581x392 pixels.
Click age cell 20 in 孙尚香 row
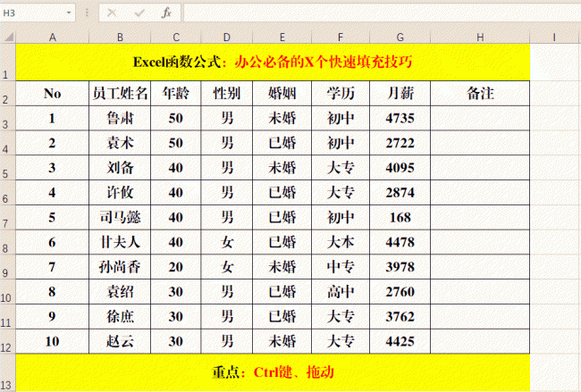coord(176,267)
